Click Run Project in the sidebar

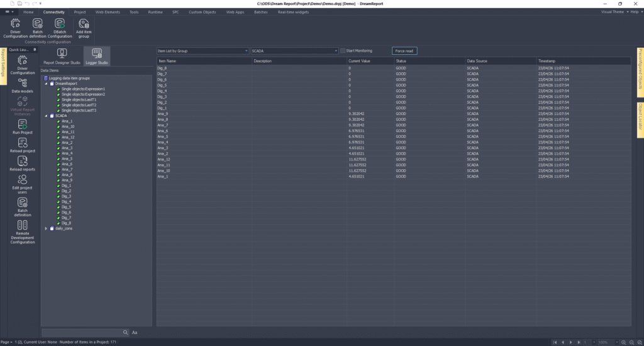(23, 126)
